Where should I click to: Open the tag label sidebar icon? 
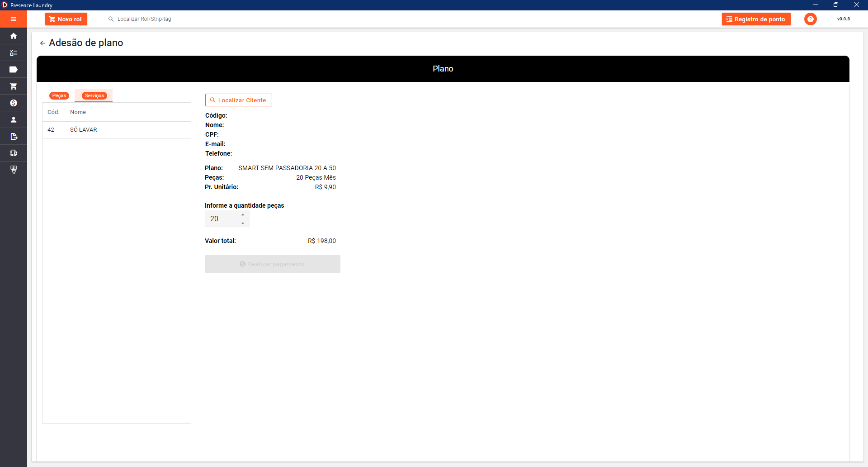click(x=14, y=70)
